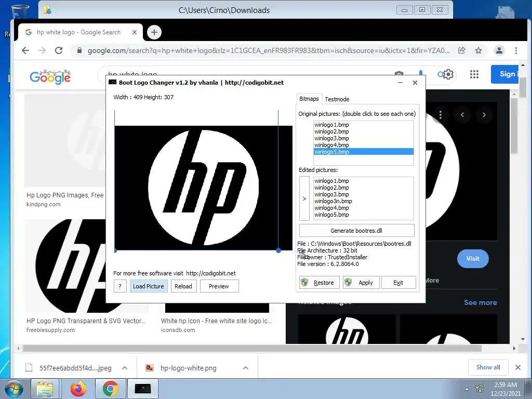Click the Visit button in image panel

(x=473, y=259)
